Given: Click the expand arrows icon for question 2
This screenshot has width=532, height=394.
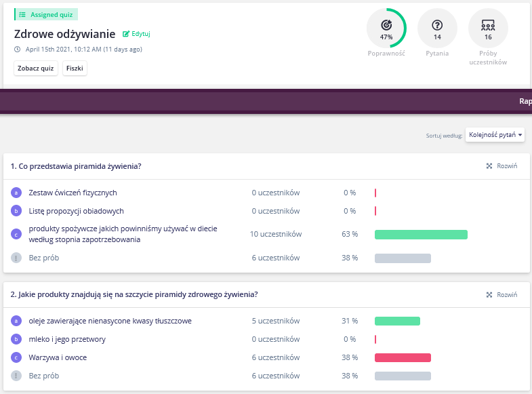Looking at the screenshot, I should pos(489,294).
